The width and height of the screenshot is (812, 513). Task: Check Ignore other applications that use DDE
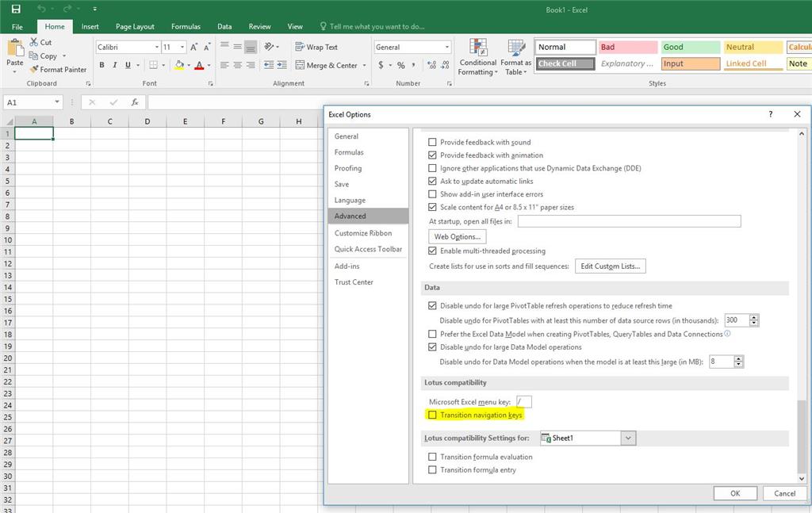coord(432,168)
